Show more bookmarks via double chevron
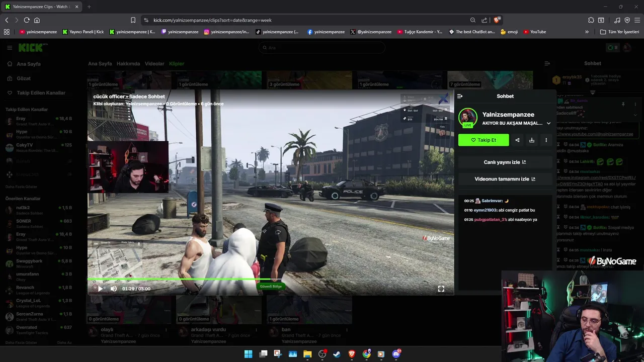Screen dimensions: 644x362 587,32
